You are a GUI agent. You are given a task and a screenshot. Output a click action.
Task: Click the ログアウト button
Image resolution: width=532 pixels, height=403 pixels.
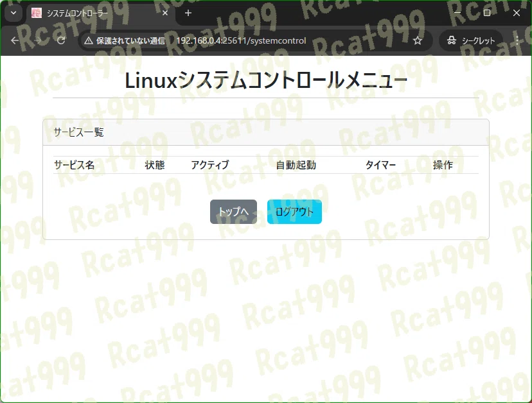(294, 212)
